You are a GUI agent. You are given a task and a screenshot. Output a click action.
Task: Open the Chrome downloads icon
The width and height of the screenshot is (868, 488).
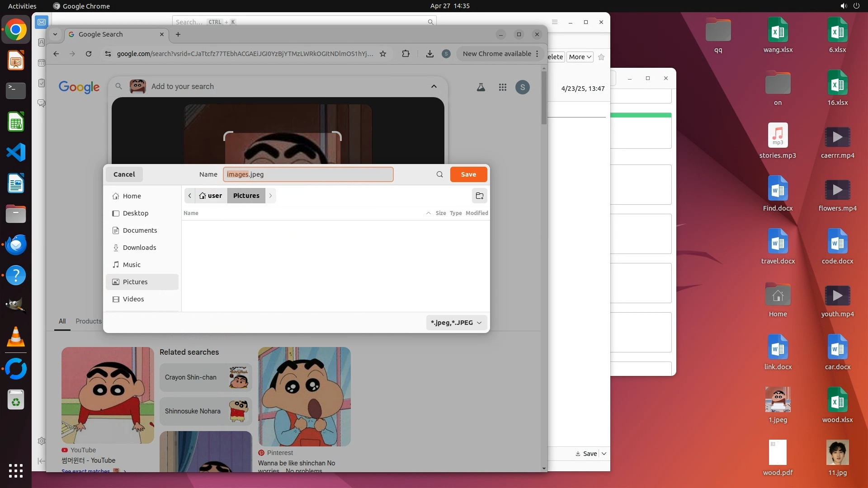coord(429,54)
